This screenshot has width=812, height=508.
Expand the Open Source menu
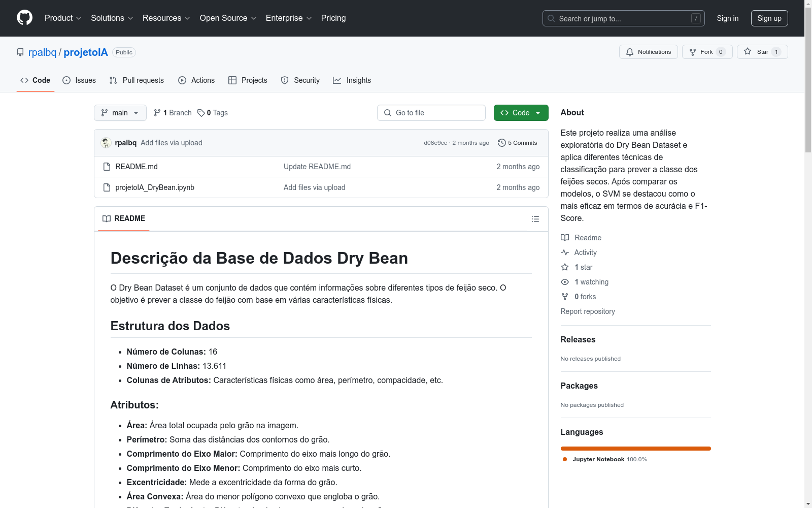click(228, 18)
